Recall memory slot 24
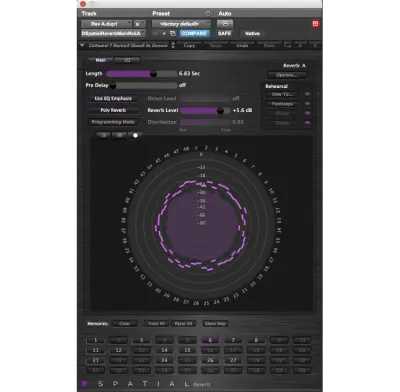This screenshot has height=392, width=400. 164,360
